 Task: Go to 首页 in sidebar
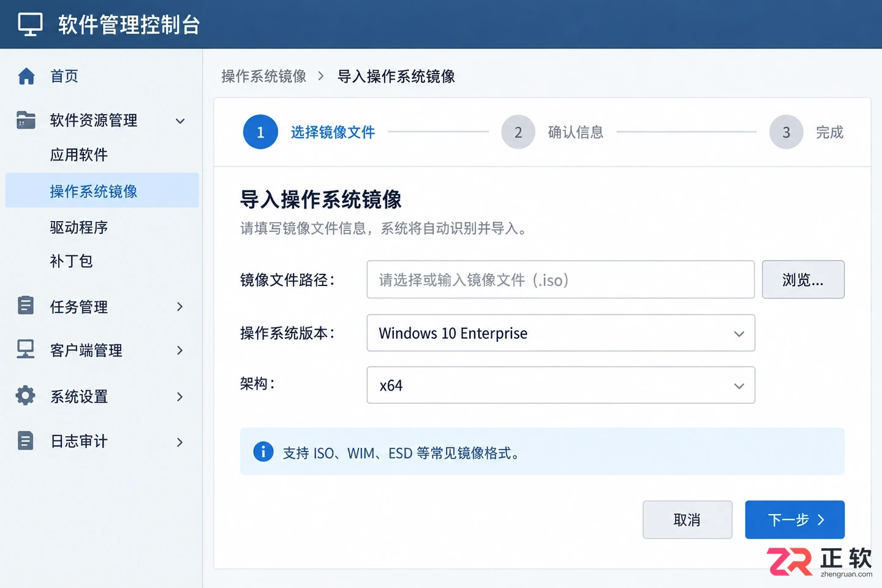[64, 76]
